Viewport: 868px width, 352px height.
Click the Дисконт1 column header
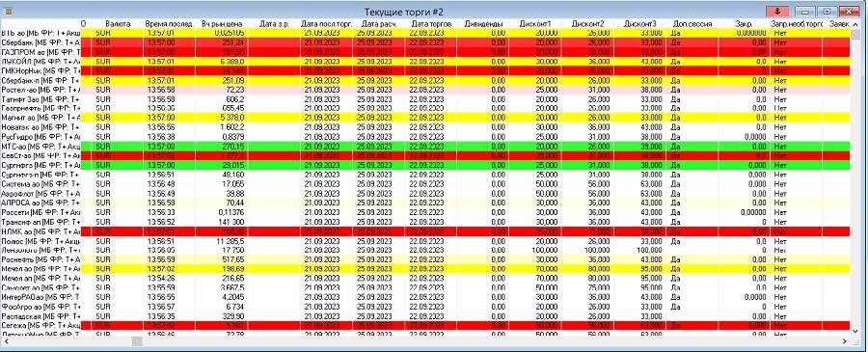click(534, 24)
